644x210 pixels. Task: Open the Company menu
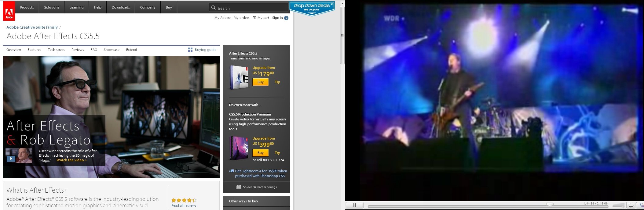(x=148, y=7)
